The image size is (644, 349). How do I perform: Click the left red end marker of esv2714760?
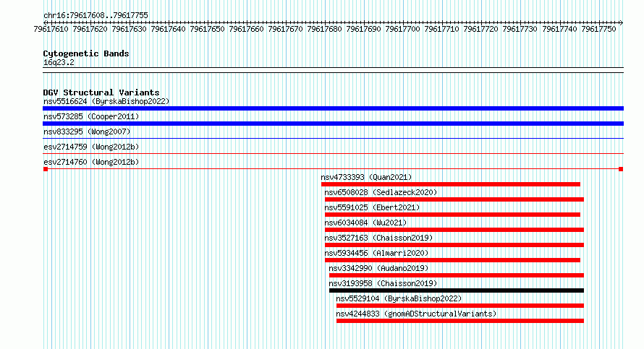pyautogui.click(x=46, y=169)
